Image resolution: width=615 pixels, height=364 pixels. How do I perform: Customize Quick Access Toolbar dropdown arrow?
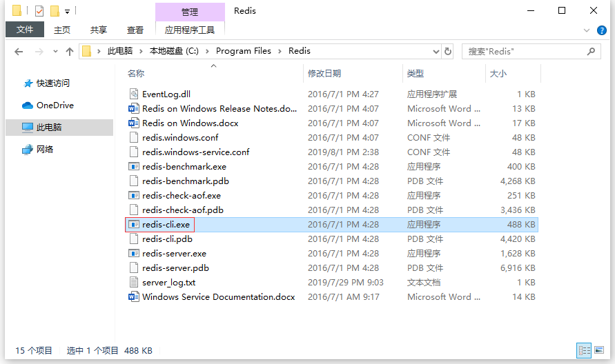[x=68, y=12]
